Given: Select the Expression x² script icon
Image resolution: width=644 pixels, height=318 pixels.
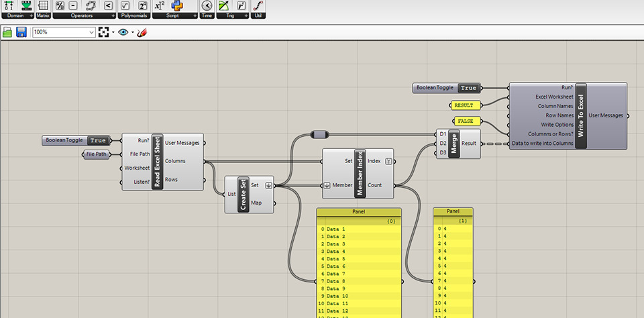Looking at the screenshot, I should [x=160, y=5].
